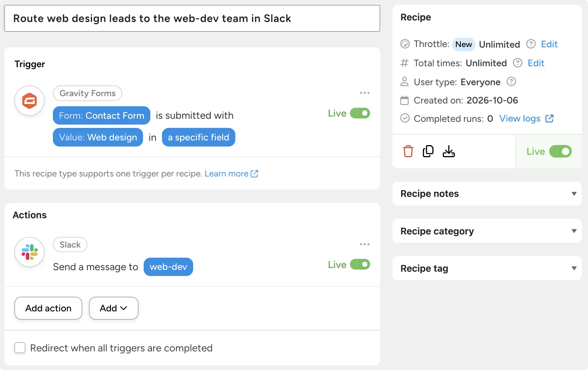
Task: Click the User type value Everyone
Action: (480, 82)
